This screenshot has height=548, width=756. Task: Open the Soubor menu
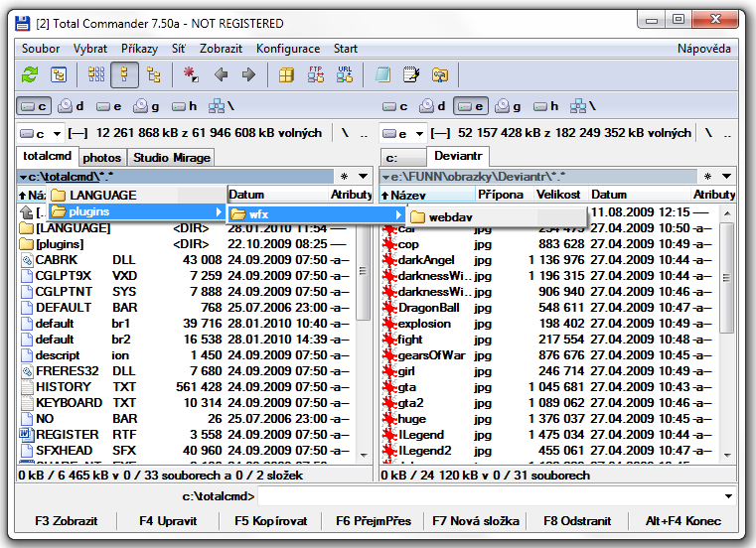pos(41,49)
